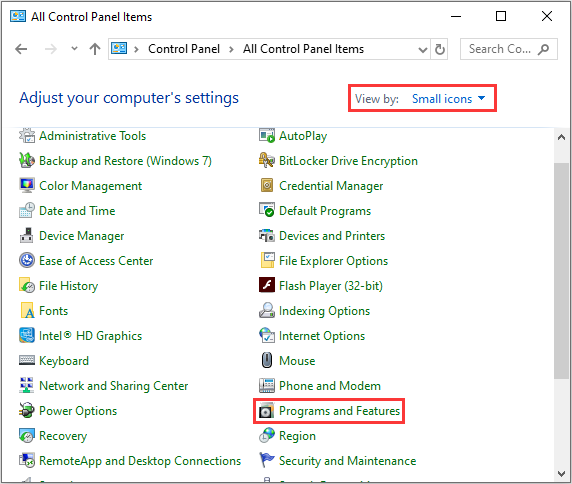Screen dimensions: 572x484
Task: Open Internet Options link
Action: 322,336
